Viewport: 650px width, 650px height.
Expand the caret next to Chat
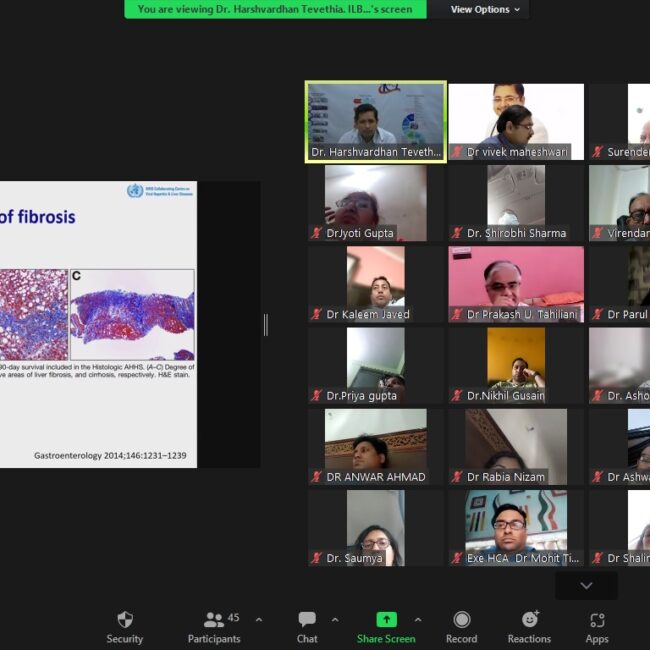pyautogui.click(x=334, y=620)
